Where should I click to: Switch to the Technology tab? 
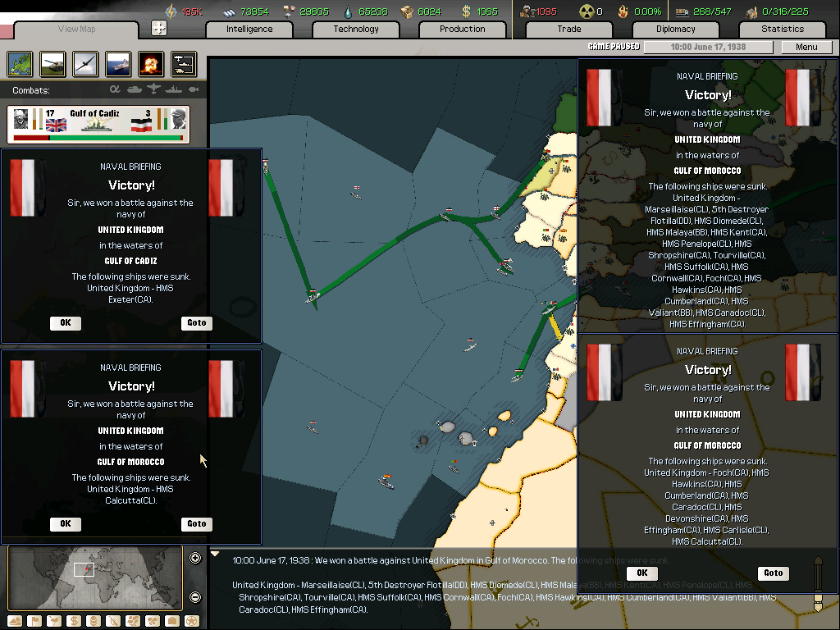click(356, 30)
